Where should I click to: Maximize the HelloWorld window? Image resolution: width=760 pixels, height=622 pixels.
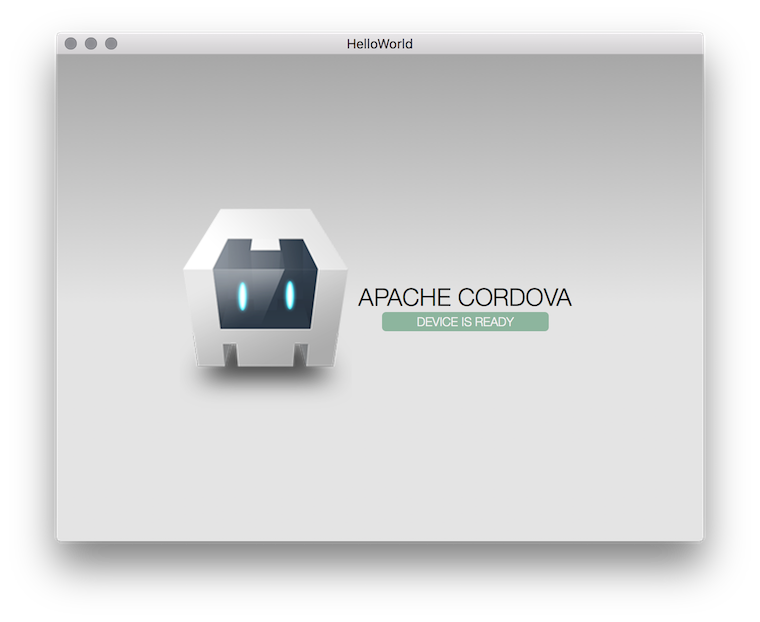[x=111, y=44]
